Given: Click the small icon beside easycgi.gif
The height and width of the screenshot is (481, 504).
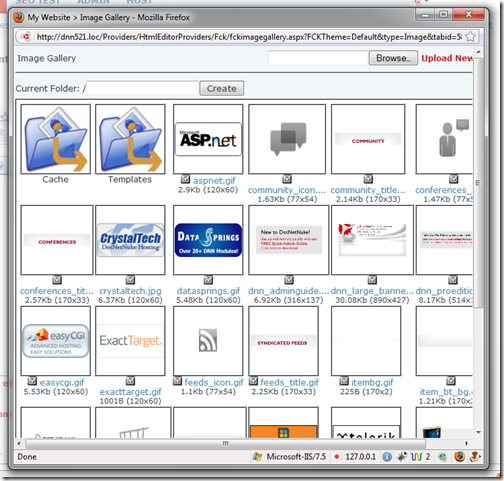Looking at the screenshot, I should (x=32, y=381).
